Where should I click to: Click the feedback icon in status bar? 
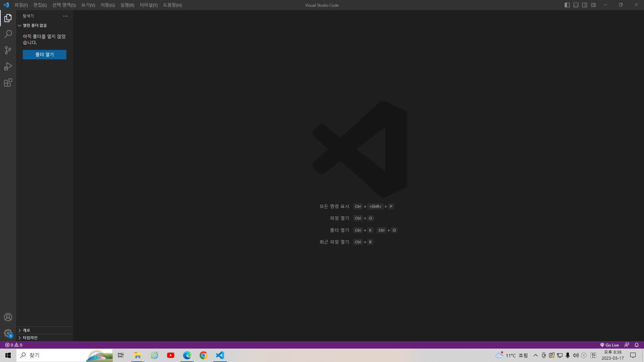pos(627,345)
